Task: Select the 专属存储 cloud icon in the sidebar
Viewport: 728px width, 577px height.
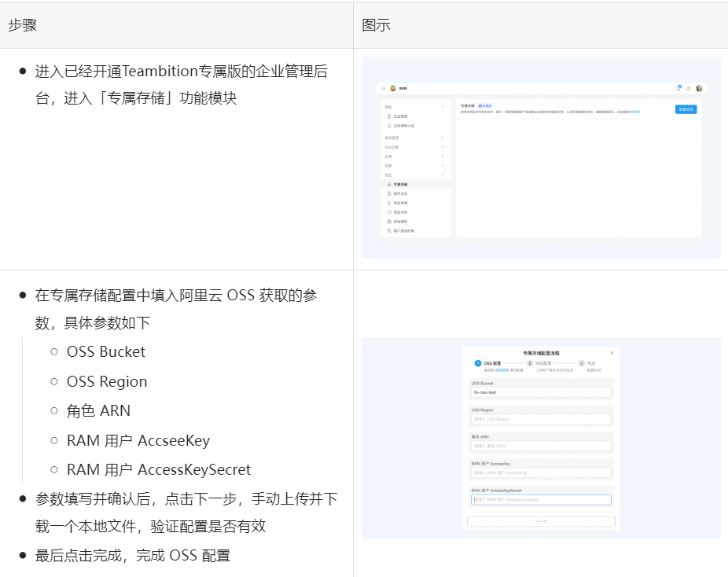Action: 389,184
